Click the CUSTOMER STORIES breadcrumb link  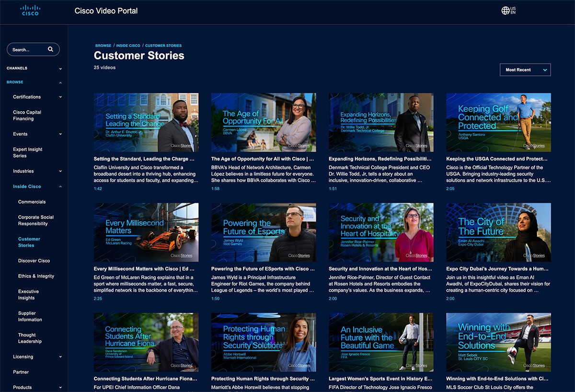[163, 46]
